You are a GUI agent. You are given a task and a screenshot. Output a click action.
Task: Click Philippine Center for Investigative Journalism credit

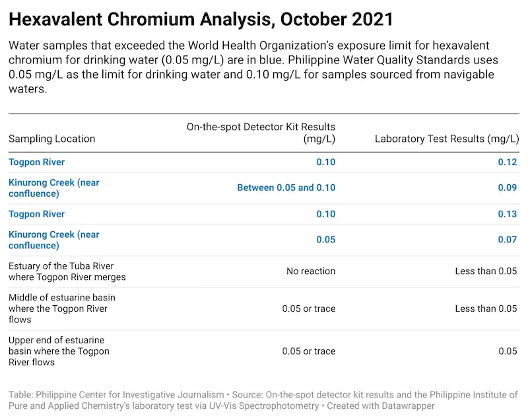[130, 395]
